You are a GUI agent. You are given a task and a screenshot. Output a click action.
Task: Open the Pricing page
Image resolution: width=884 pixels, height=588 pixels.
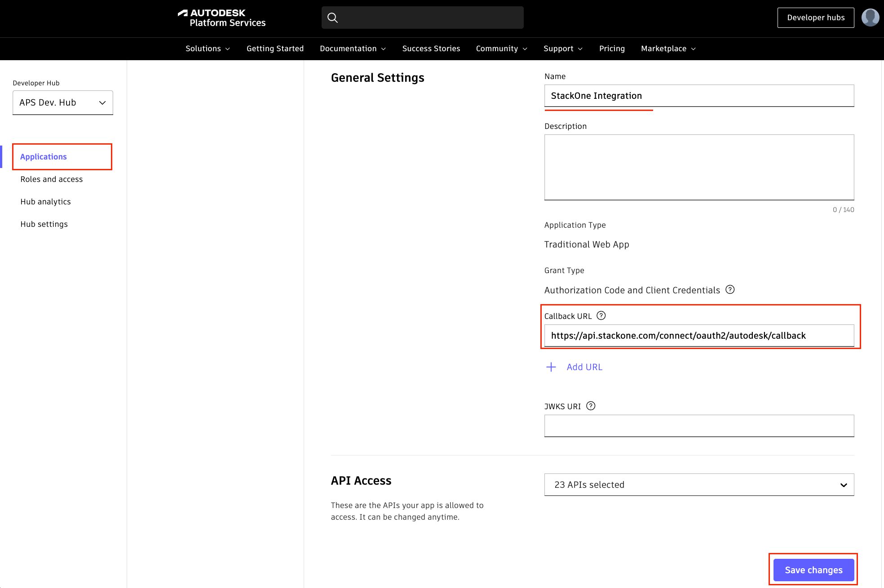click(612, 49)
